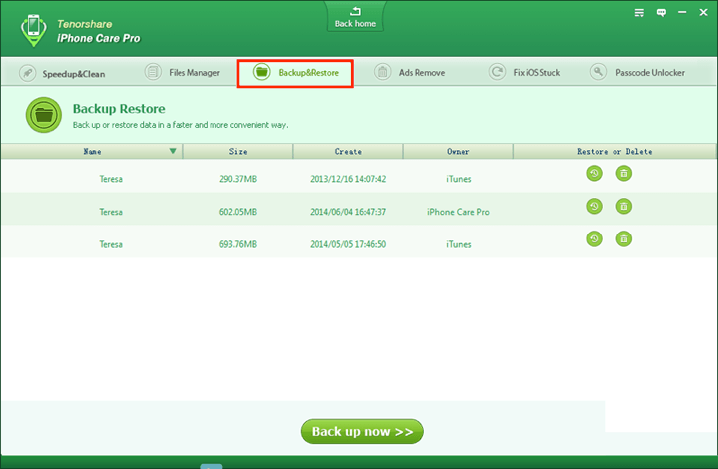The image size is (718, 469).
Task: Open the Ads Remove tab
Action: 409,72
